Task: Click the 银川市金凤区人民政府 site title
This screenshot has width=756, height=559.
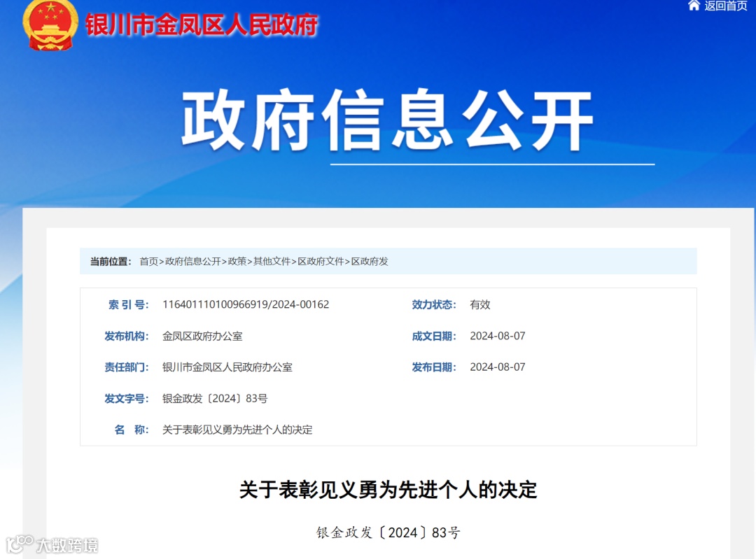Action: 202,24
